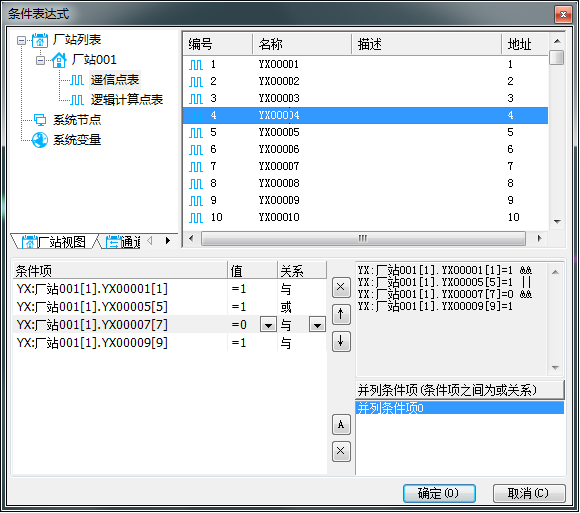Open the value dropdown for YX00007 condition

268,325
